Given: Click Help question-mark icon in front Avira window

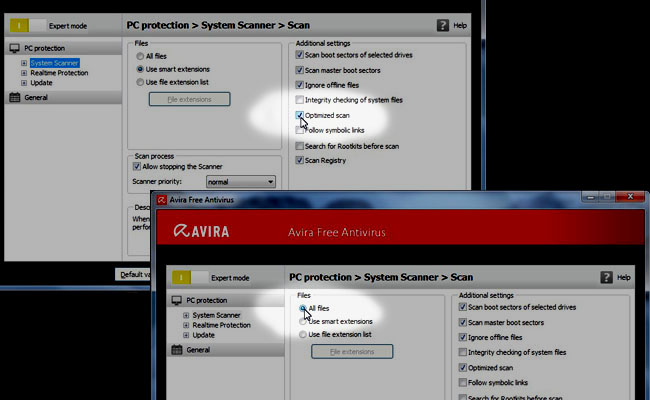Looking at the screenshot, I should coord(606,277).
